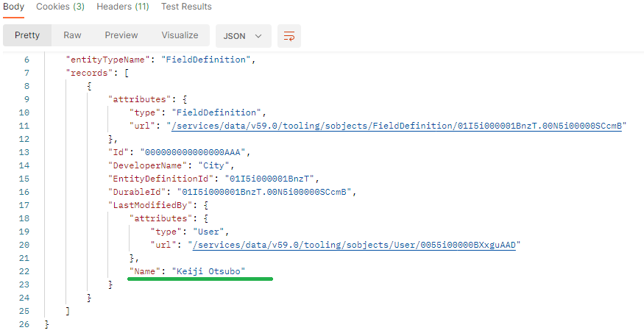Open the Cookies (3) tab
The width and height of the screenshot is (644, 333).
click(60, 7)
